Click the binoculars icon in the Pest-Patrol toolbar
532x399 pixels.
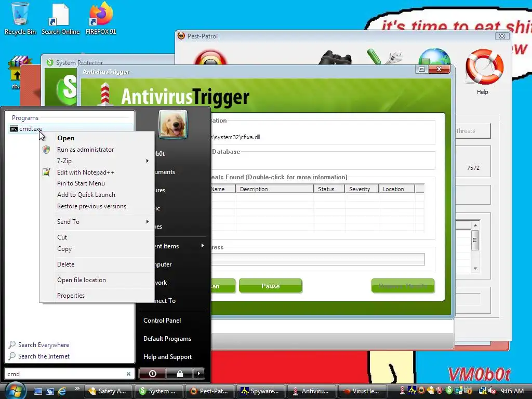click(335, 58)
